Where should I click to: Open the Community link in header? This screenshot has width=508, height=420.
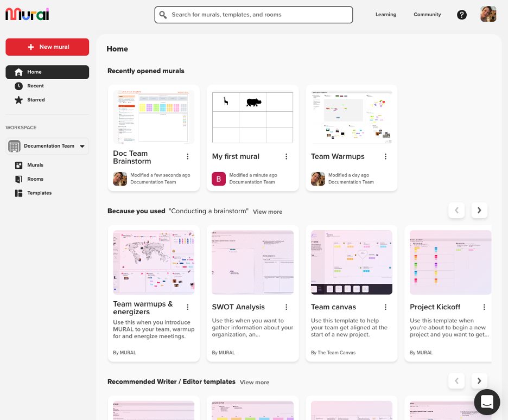[427, 15]
